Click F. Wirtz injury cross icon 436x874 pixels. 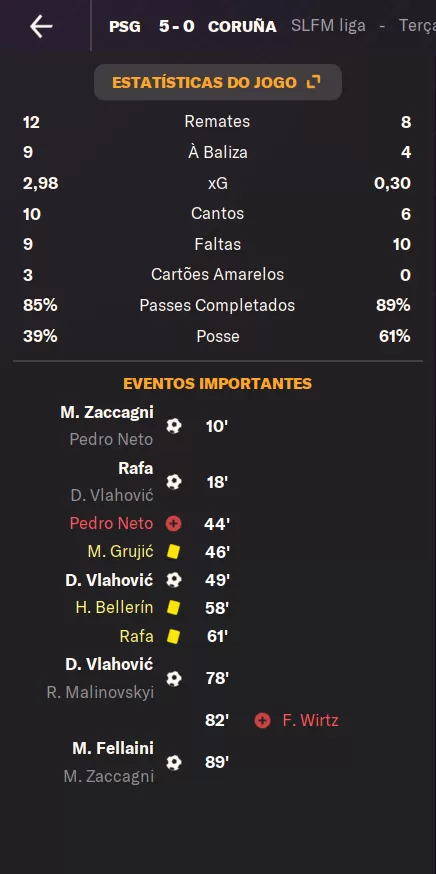(262, 721)
